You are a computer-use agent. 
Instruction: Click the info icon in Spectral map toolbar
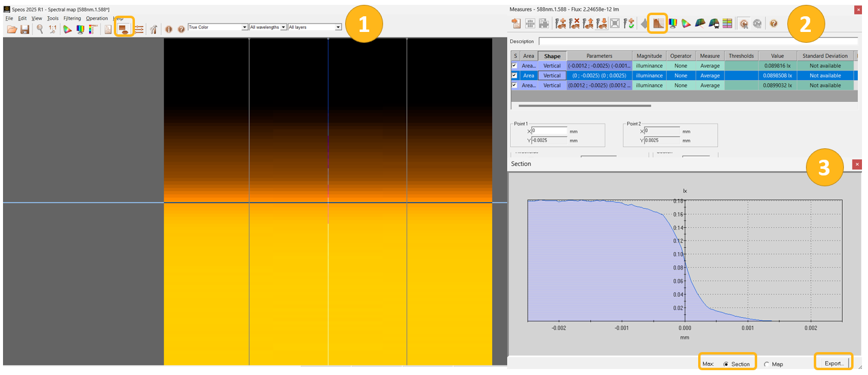click(x=169, y=29)
